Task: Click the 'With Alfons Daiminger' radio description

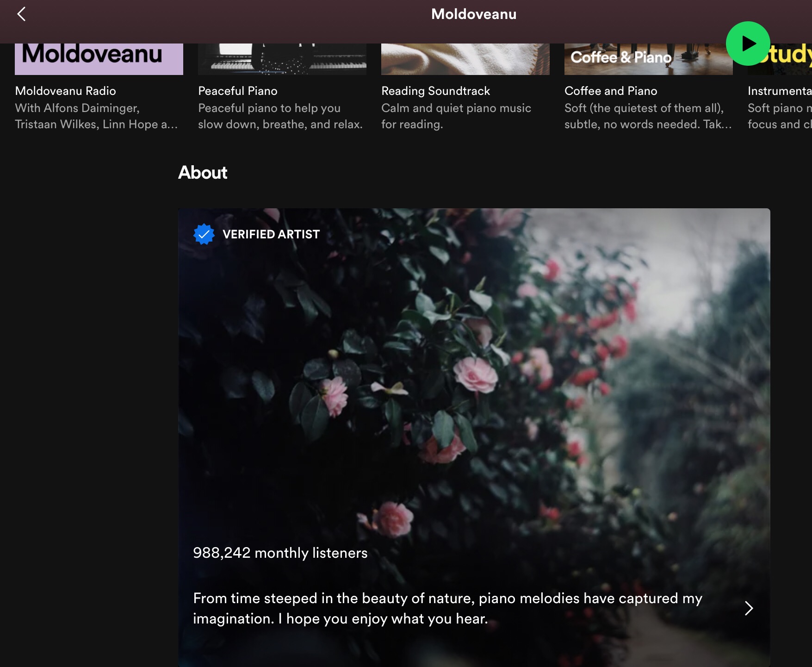Action: pos(96,116)
